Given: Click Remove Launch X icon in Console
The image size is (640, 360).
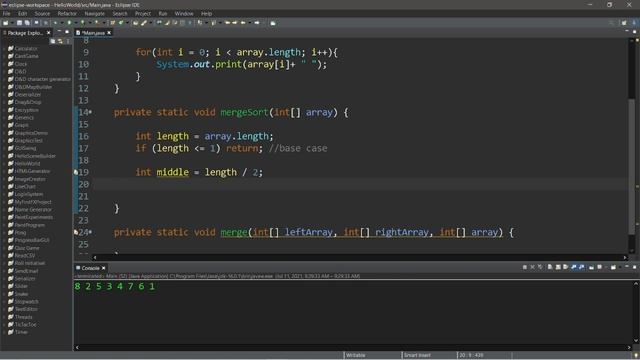Looking at the screenshot, I should point(532,267).
